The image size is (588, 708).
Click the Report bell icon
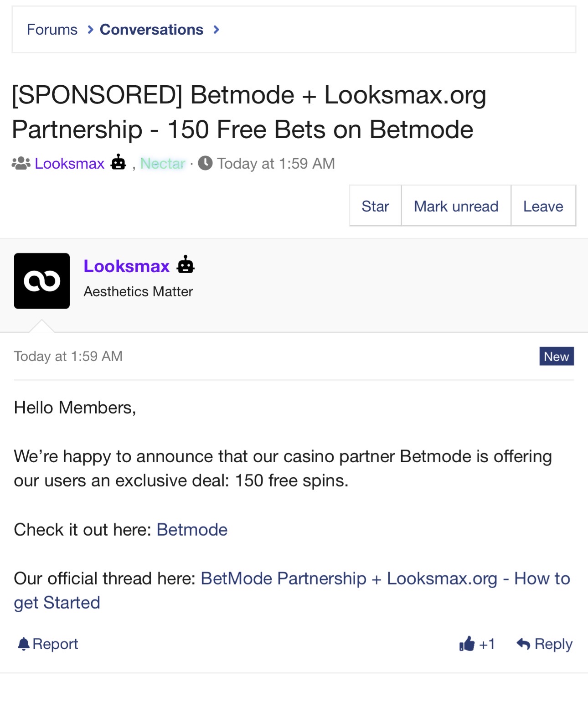[23, 644]
